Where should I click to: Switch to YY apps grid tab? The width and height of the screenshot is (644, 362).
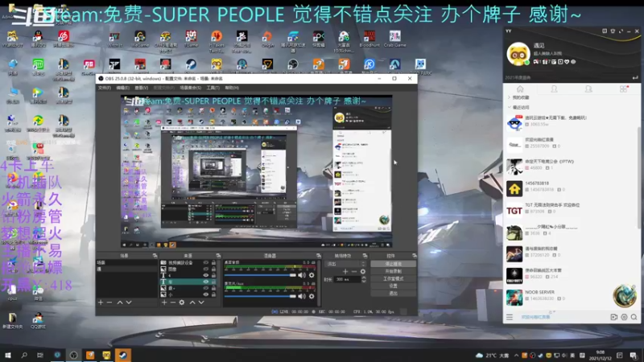(x=623, y=89)
